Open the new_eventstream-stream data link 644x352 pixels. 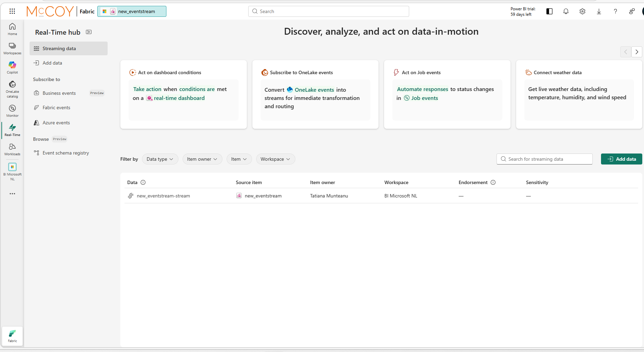click(163, 196)
